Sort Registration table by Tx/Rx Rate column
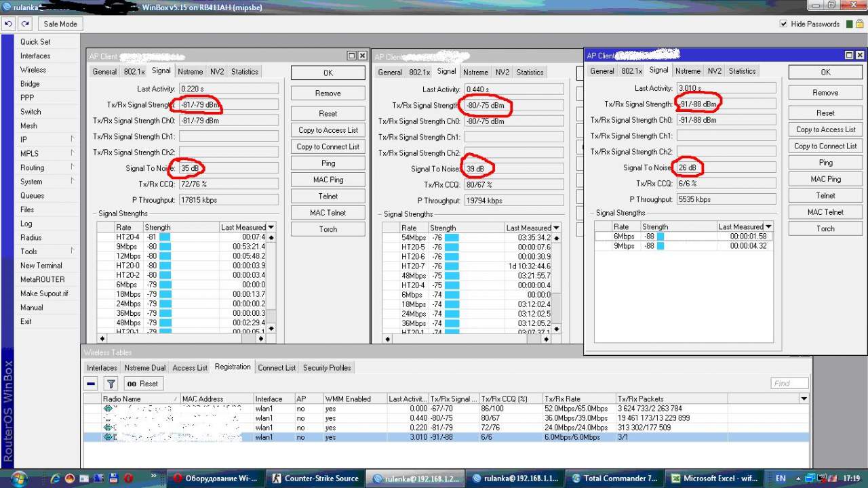Viewport: 868px width, 488px height. [579, 399]
